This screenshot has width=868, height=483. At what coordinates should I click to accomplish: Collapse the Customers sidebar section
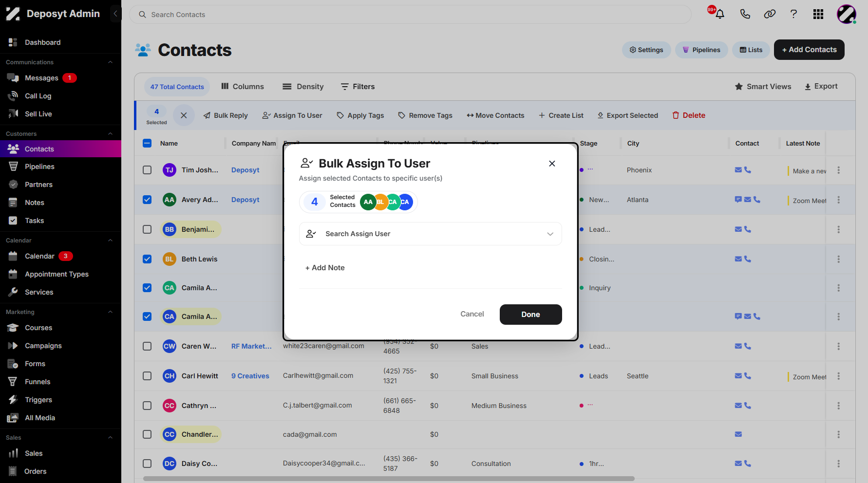110,134
